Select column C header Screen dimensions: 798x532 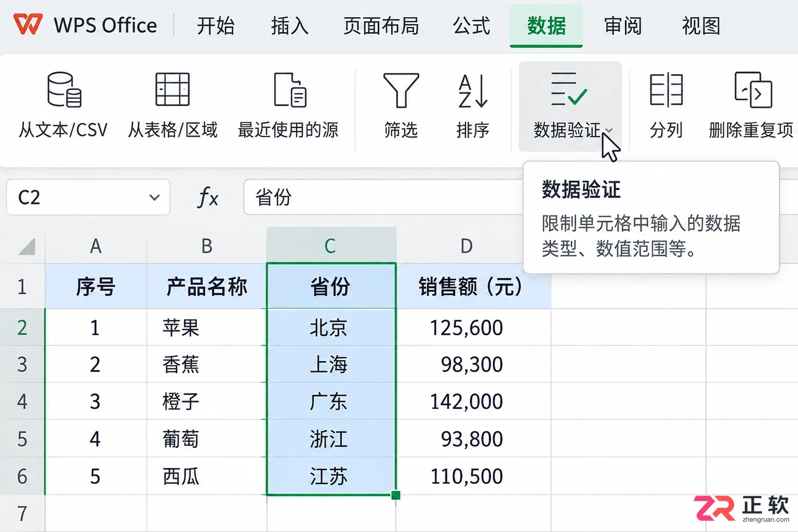coord(331,245)
